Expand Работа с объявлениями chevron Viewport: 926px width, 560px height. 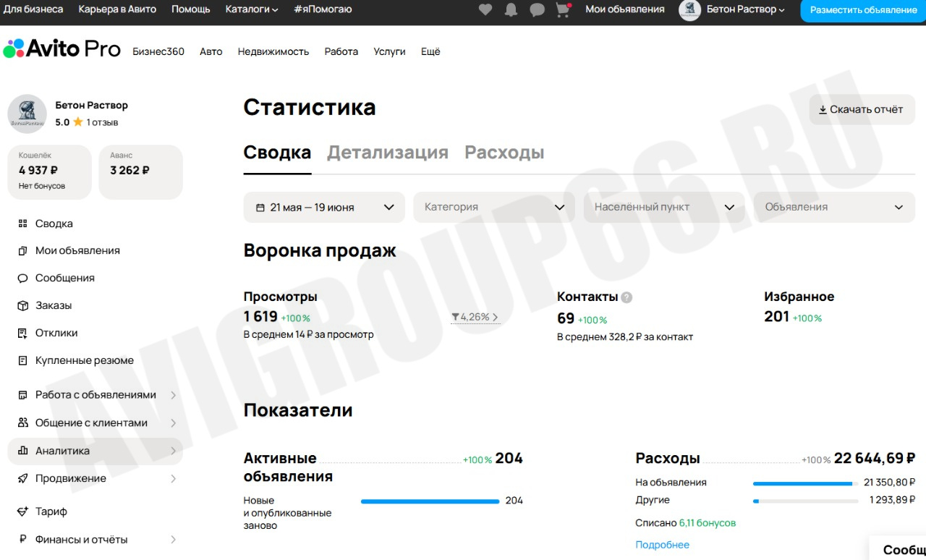click(174, 395)
